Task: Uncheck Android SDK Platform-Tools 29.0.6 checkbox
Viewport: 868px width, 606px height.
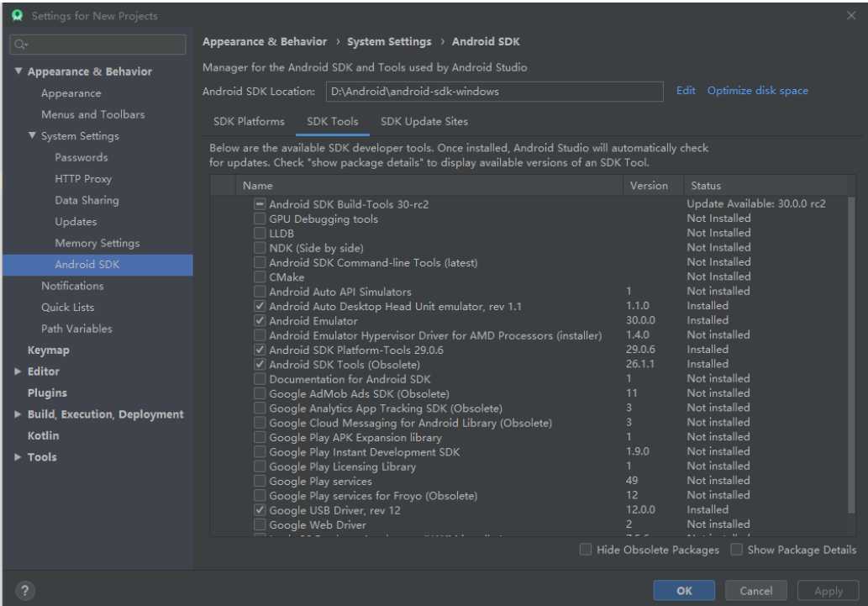Action: [x=260, y=350]
